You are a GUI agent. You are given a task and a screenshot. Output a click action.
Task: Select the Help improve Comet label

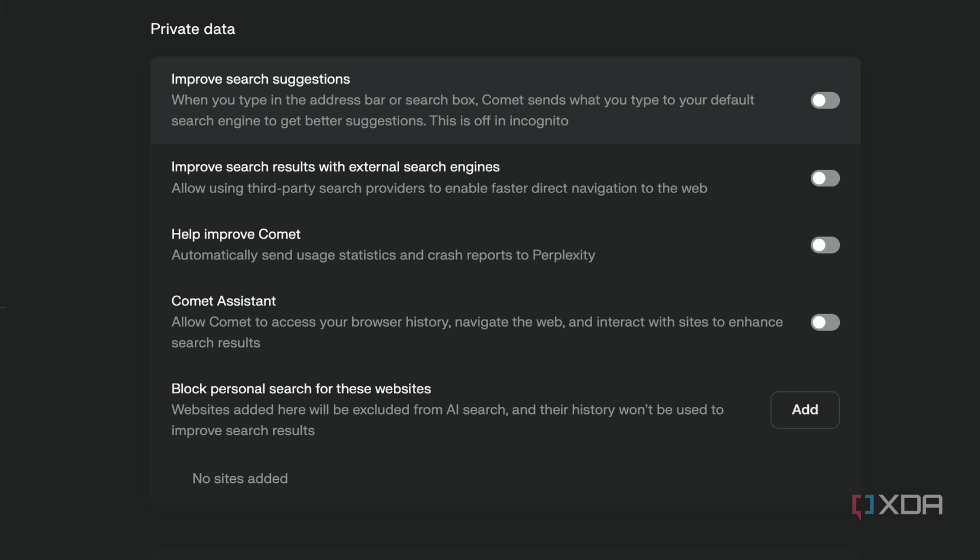[235, 234]
